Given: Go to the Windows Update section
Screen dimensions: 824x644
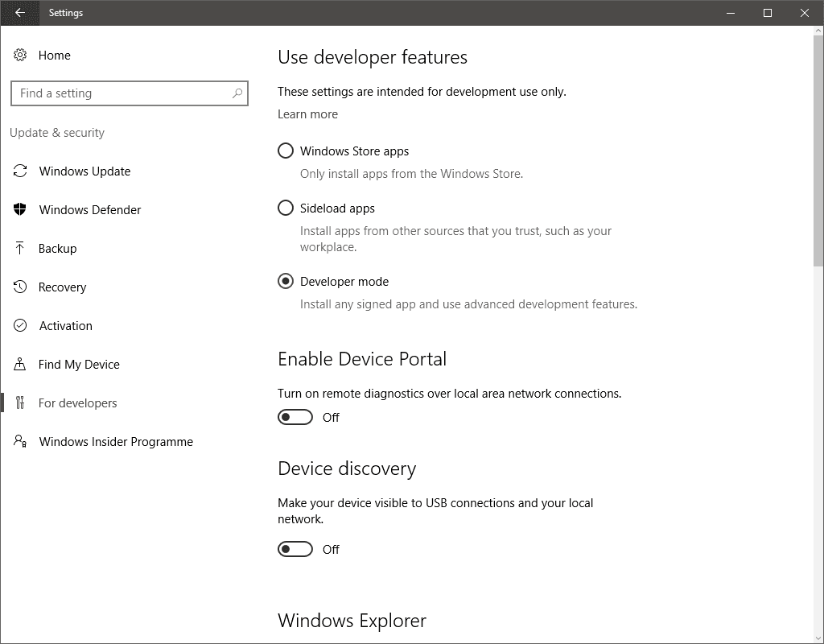Looking at the screenshot, I should tap(84, 171).
